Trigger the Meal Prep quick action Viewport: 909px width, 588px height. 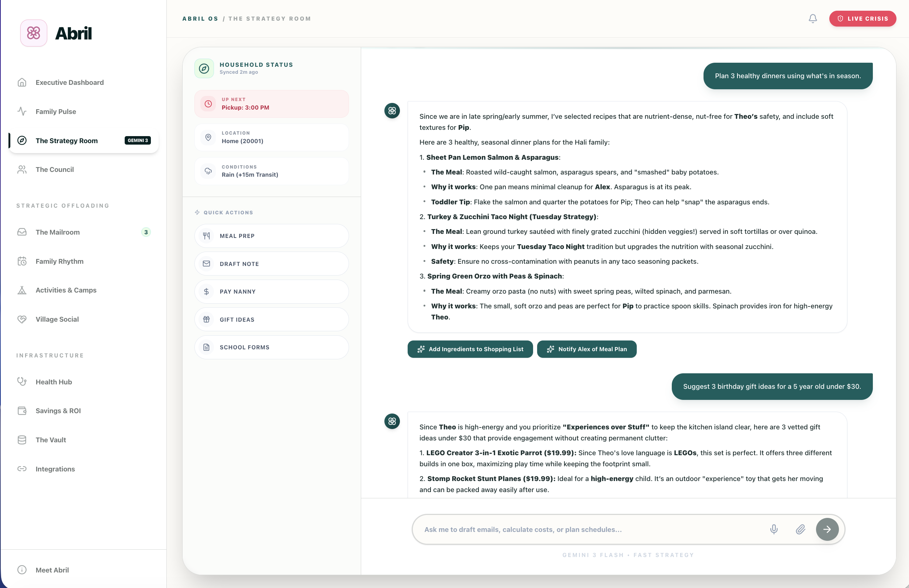click(x=271, y=236)
